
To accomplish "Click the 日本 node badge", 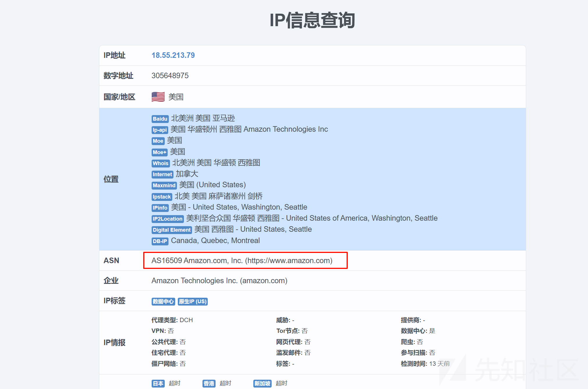I will click(158, 383).
